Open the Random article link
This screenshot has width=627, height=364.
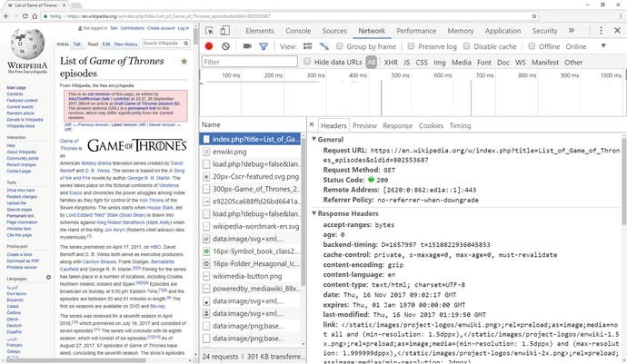(20, 113)
